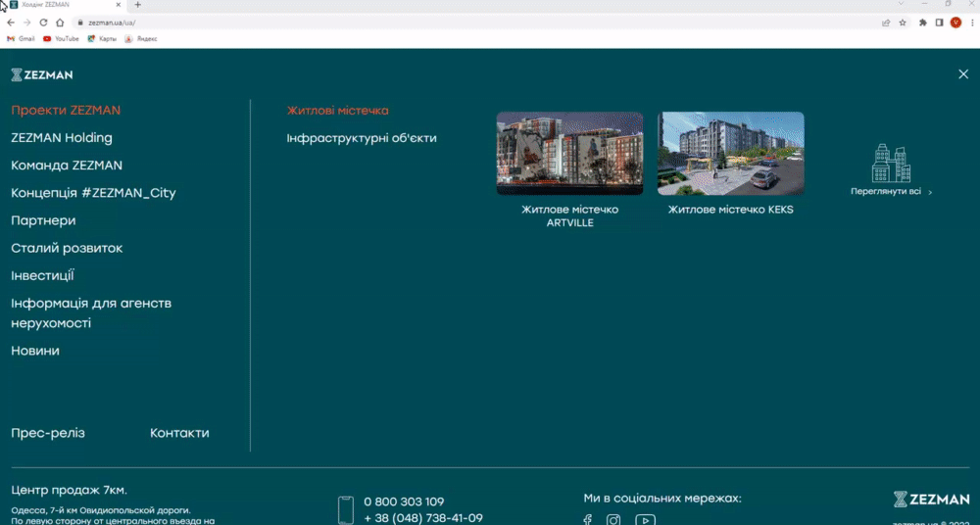Open Контакти link

pos(179,433)
